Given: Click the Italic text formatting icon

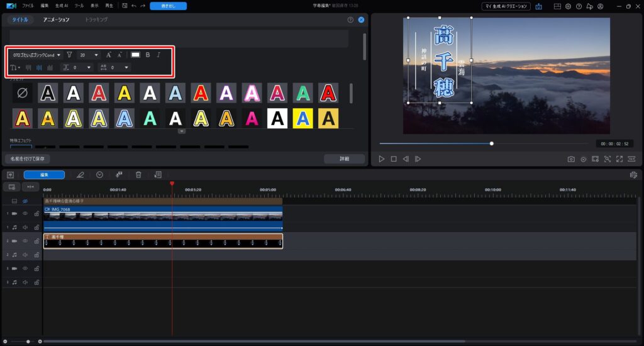Looking at the screenshot, I should point(158,55).
